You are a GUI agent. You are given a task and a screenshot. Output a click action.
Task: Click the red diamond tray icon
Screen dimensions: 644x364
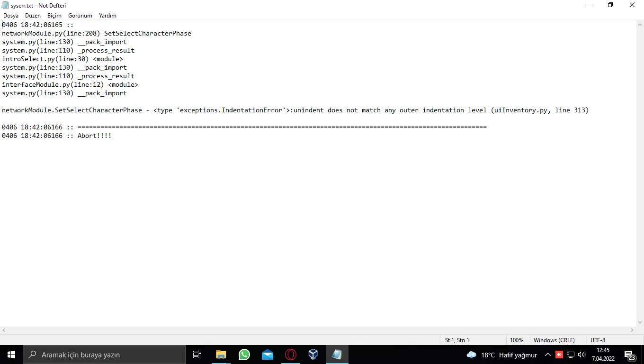[x=558, y=355]
